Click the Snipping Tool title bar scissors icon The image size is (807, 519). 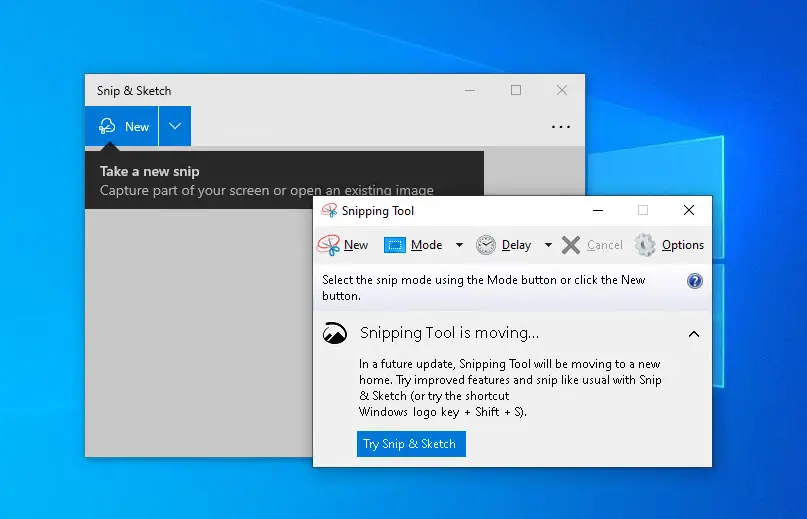click(329, 210)
